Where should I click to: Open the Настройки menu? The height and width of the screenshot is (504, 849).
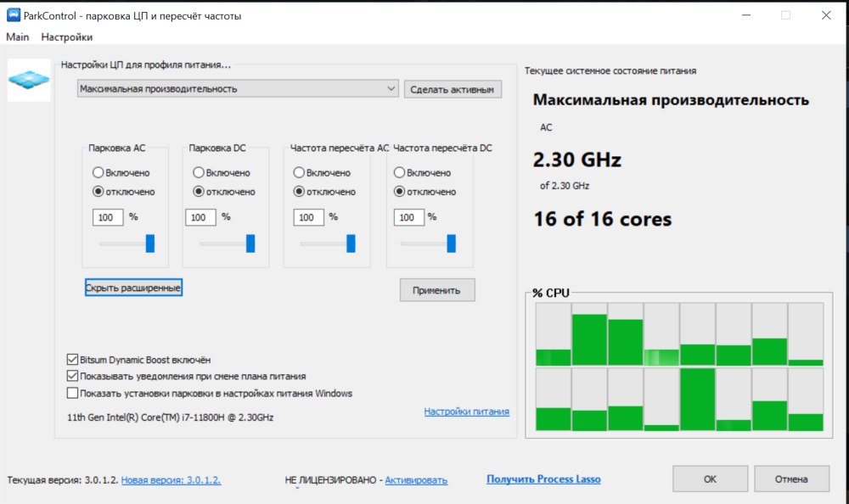pyautogui.click(x=67, y=37)
